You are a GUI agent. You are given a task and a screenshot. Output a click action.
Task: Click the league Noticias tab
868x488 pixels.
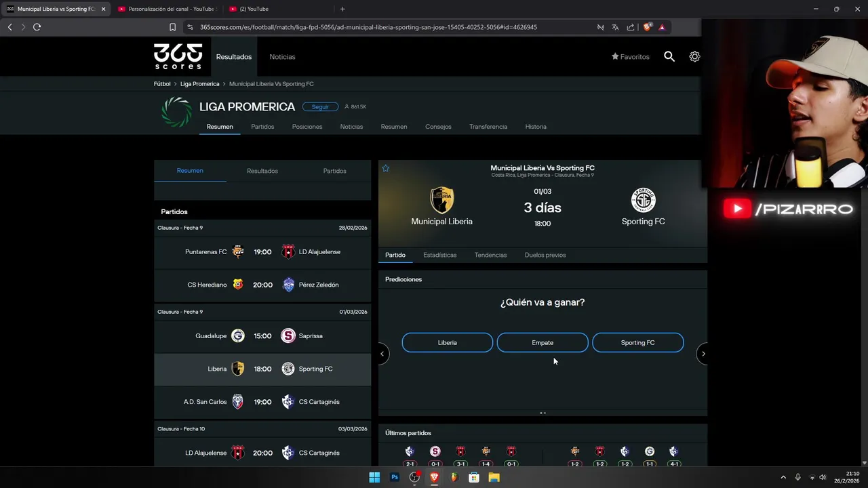click(x=351, y=127)
